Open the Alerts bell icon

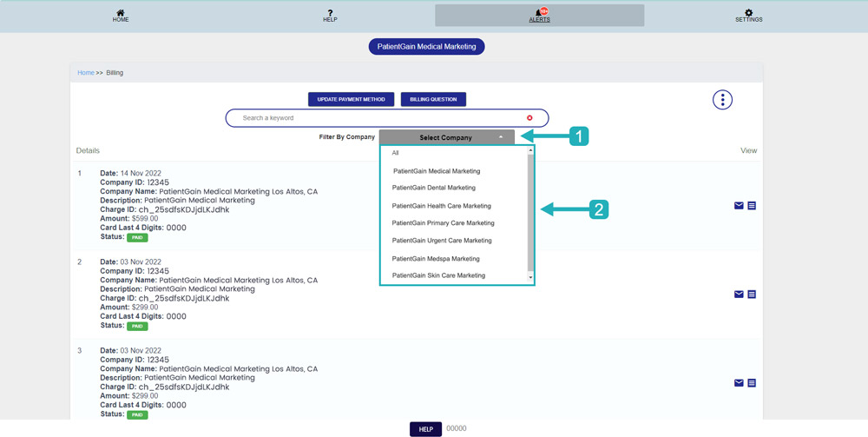(x=539, y=12)
